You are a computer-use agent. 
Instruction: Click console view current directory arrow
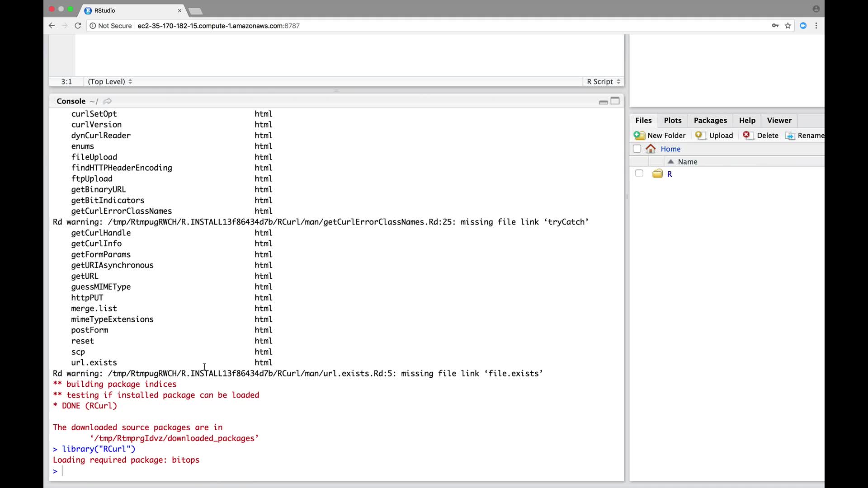click(107, 101)
